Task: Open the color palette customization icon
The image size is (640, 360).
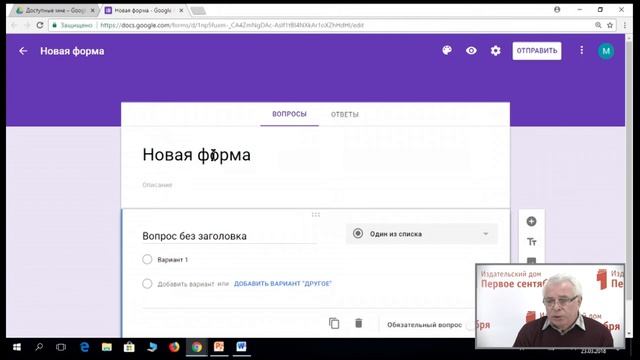Action: click(447, 51)
